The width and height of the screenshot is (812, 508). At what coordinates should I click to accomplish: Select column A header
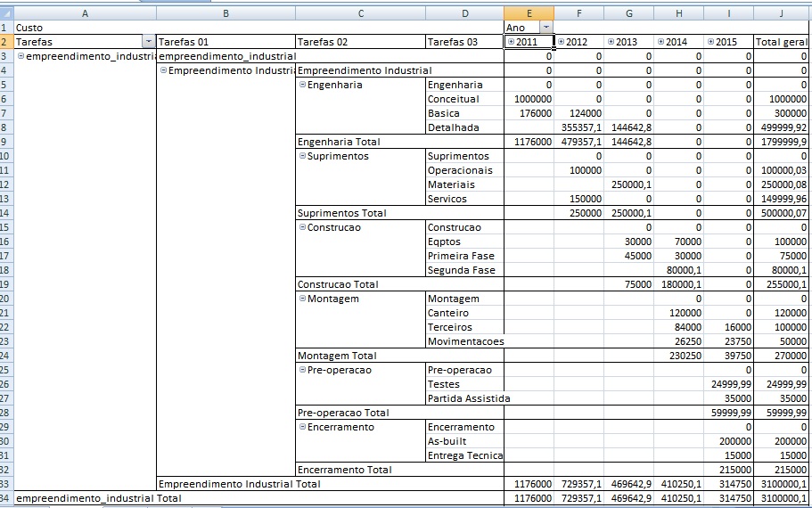tap(85, 13)
